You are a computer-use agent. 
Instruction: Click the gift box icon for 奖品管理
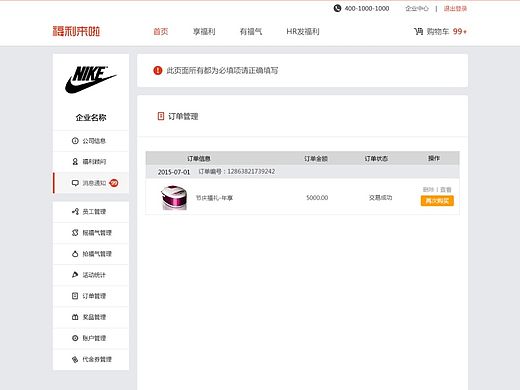pos(75,317)
